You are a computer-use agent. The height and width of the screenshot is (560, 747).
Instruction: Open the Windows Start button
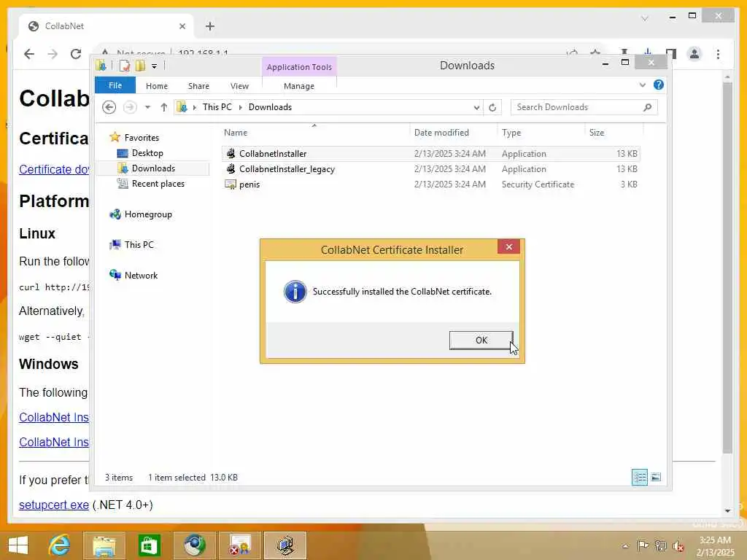(18, 545)
